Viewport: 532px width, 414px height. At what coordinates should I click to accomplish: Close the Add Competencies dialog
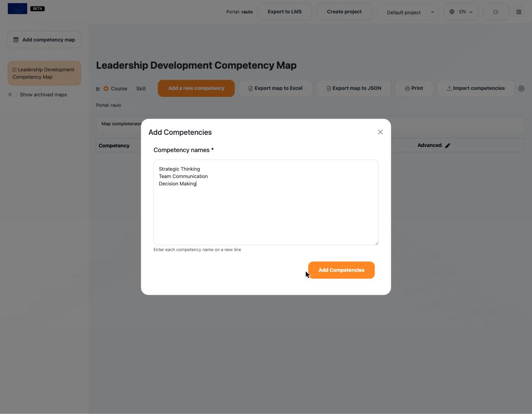380,132
